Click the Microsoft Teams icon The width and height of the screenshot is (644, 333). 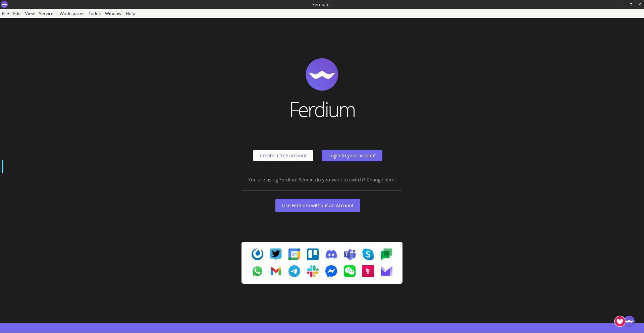[350, 255]
